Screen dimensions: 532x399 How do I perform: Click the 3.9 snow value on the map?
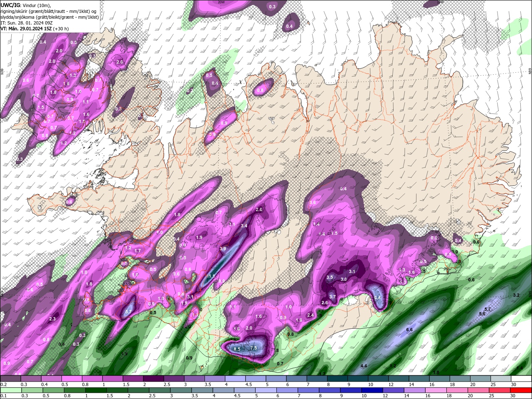click(x=223, y=249)
